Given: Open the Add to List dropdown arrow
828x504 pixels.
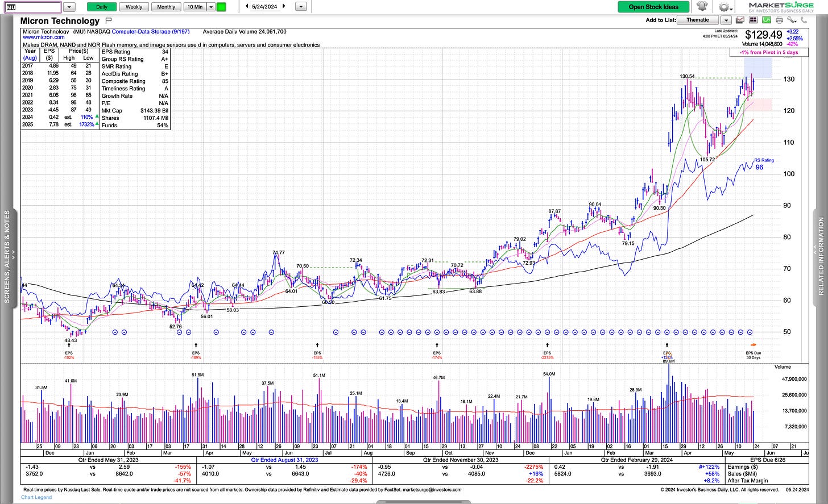Looking at the screenshot, I should (x=726, y=20).
